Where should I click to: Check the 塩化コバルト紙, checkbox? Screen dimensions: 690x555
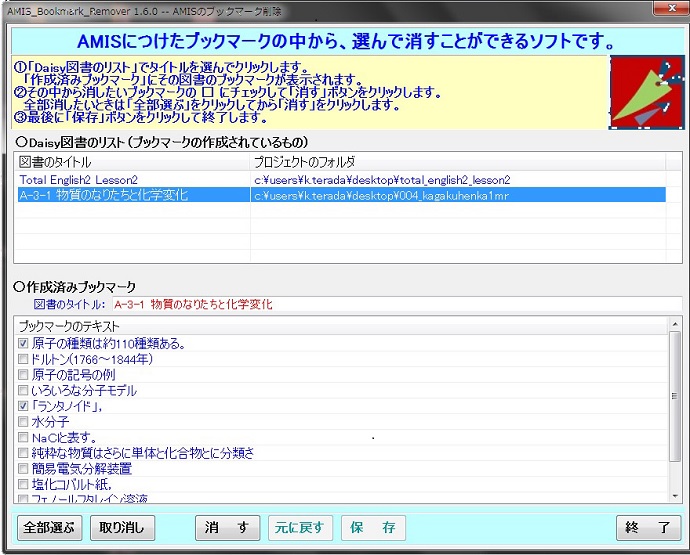23,484
